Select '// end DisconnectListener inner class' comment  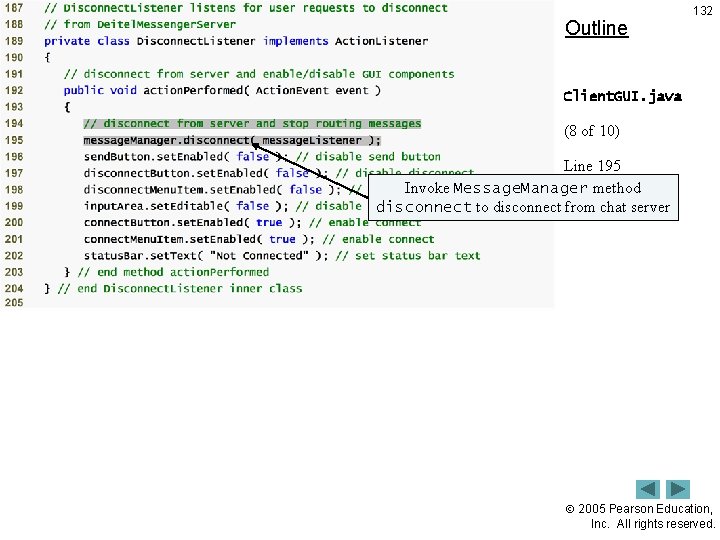point(180,289)
